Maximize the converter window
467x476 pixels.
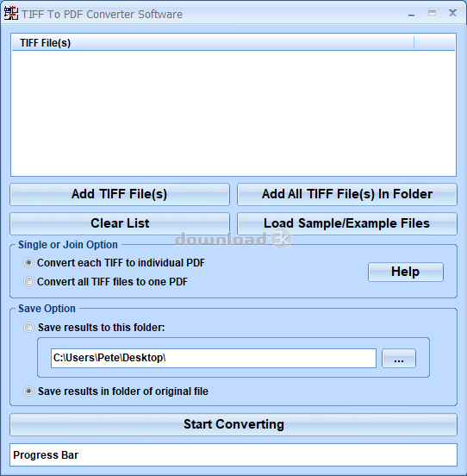click(432, 13)
